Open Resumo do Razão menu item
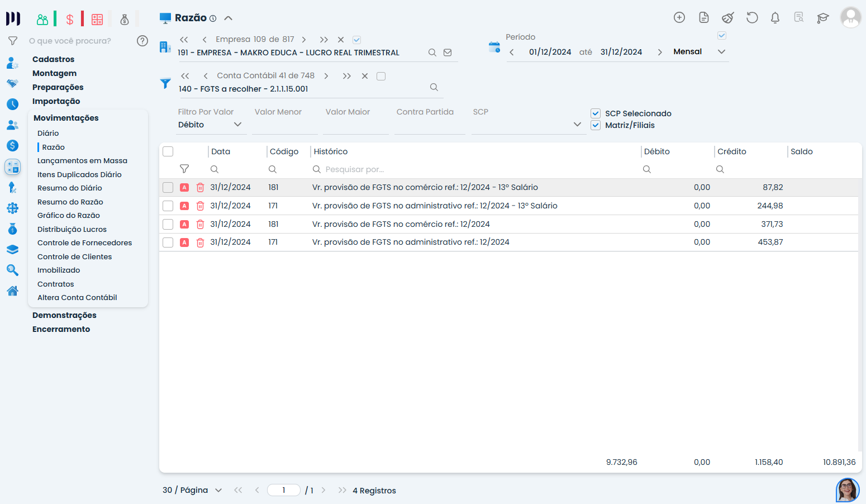Image resolution: width=866 pixels, height=504 pixels. [x=70, y=202]
